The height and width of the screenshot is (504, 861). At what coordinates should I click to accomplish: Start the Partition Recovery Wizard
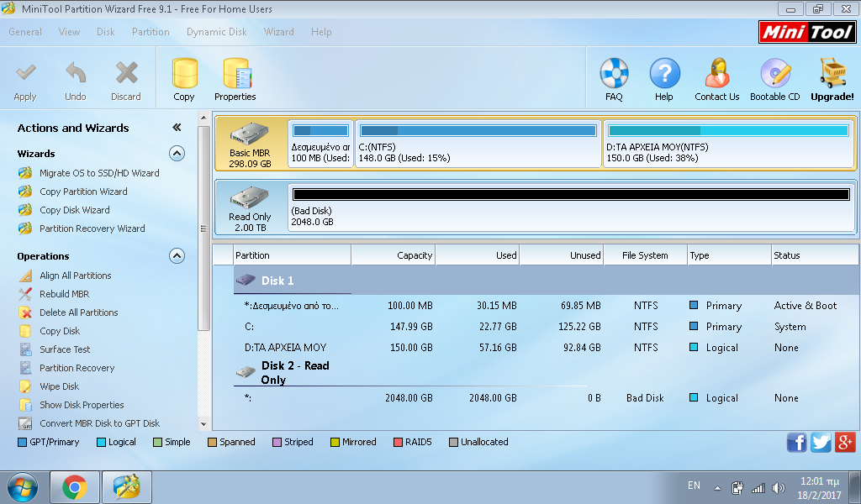92,228
